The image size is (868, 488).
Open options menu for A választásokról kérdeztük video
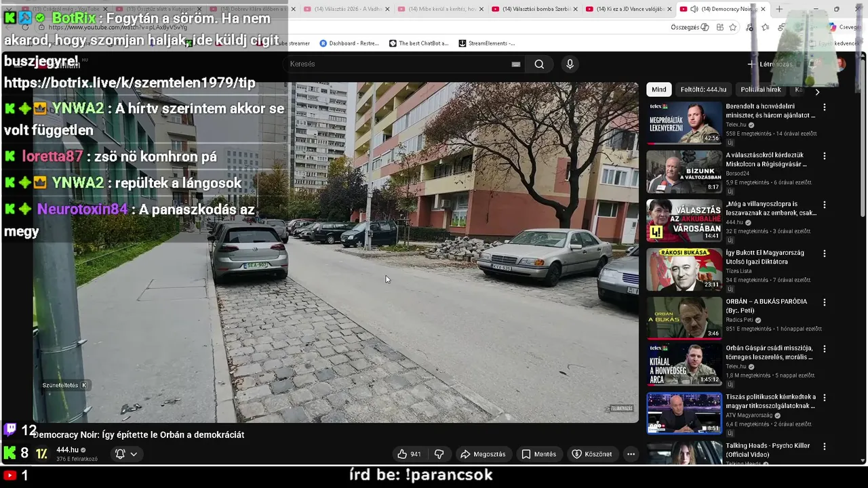coord(825,156)
